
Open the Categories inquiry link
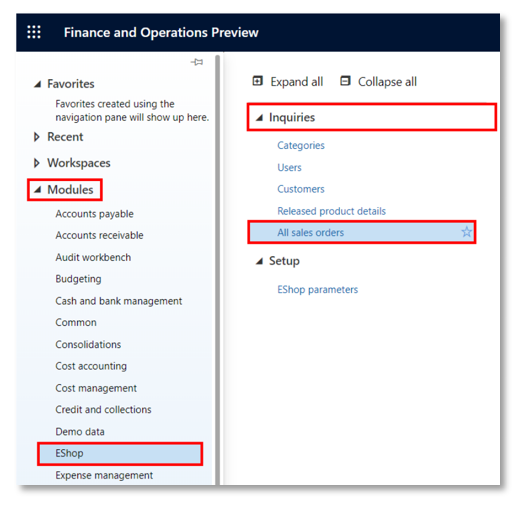(301, 145)
